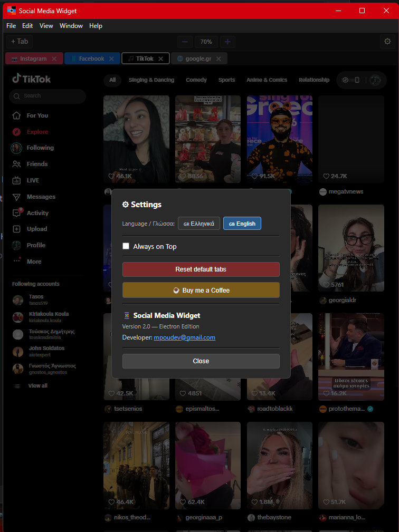Screen dimensions: 399x532
Task: Close the TikTok tab
Action: tap(161, 59)
